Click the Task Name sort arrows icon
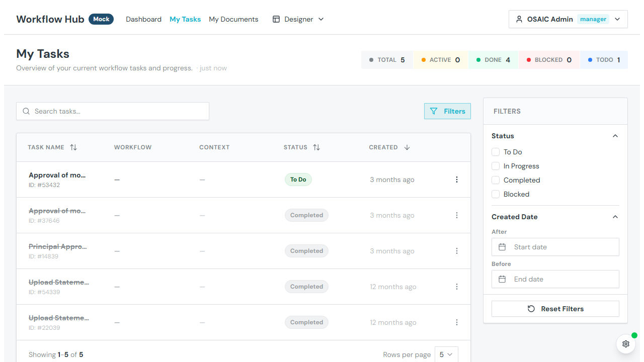 pos(73,147)
